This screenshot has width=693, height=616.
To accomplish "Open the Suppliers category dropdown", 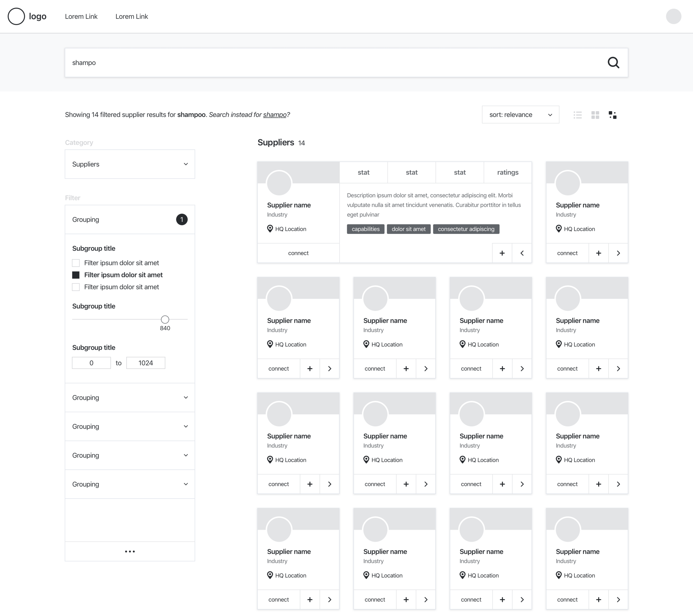I will coord(130,164).
